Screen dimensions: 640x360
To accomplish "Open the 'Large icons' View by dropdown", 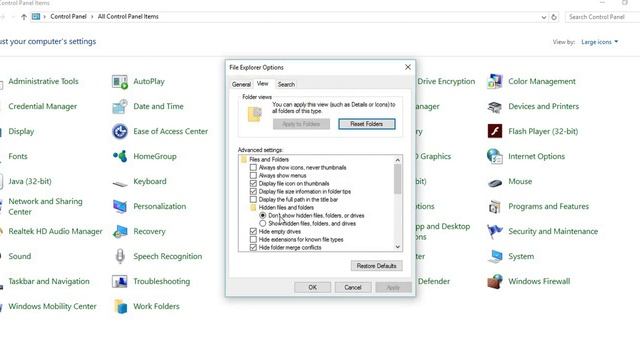I will [x=600, y=42].
